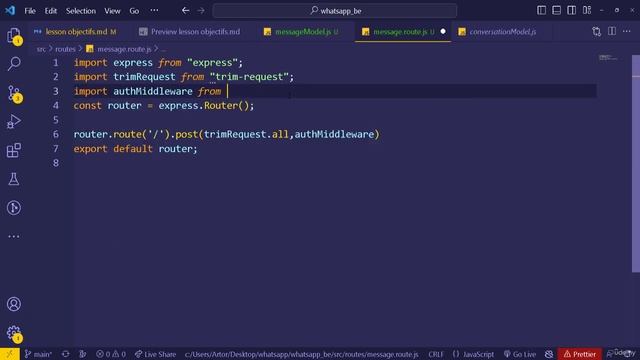The width and height of the screenshot is (640, 360).
Task: Click the vertical editor scrollbar
Action: click(636, 163)
